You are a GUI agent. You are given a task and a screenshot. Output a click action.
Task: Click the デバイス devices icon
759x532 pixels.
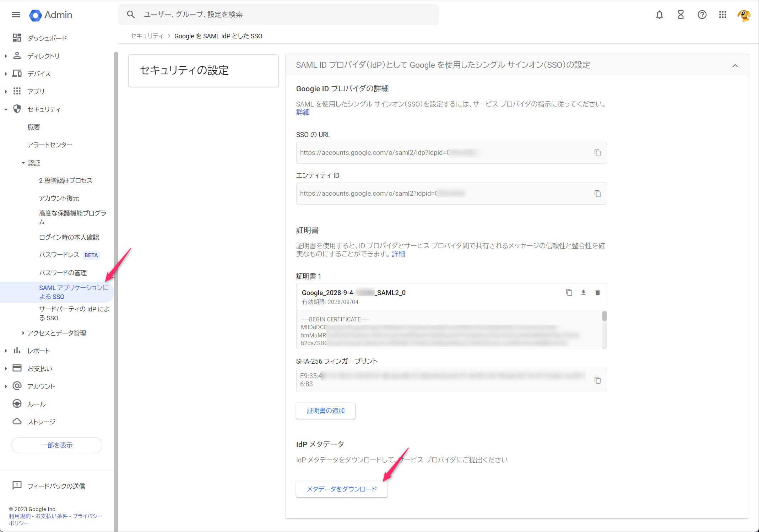[17, 73]
